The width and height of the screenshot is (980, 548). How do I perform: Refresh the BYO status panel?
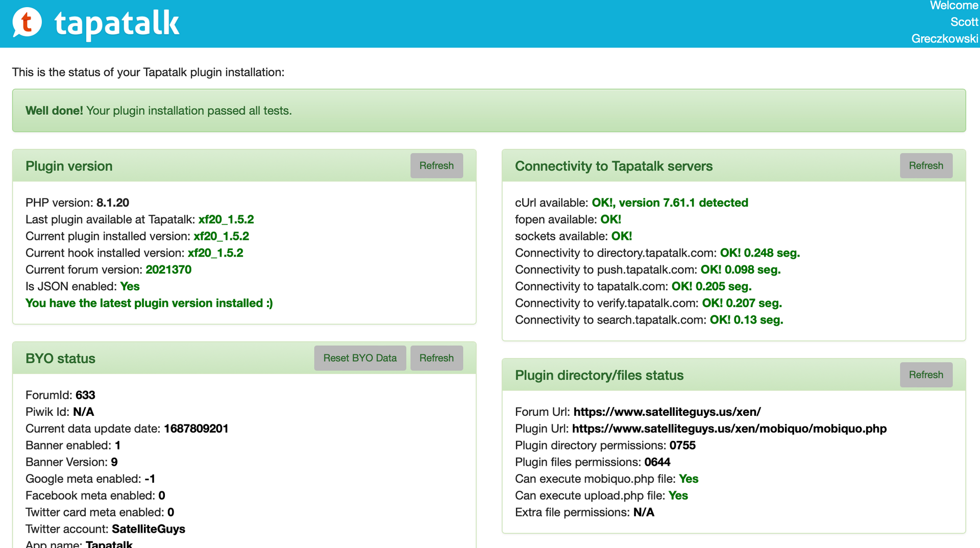pos(436,358)
